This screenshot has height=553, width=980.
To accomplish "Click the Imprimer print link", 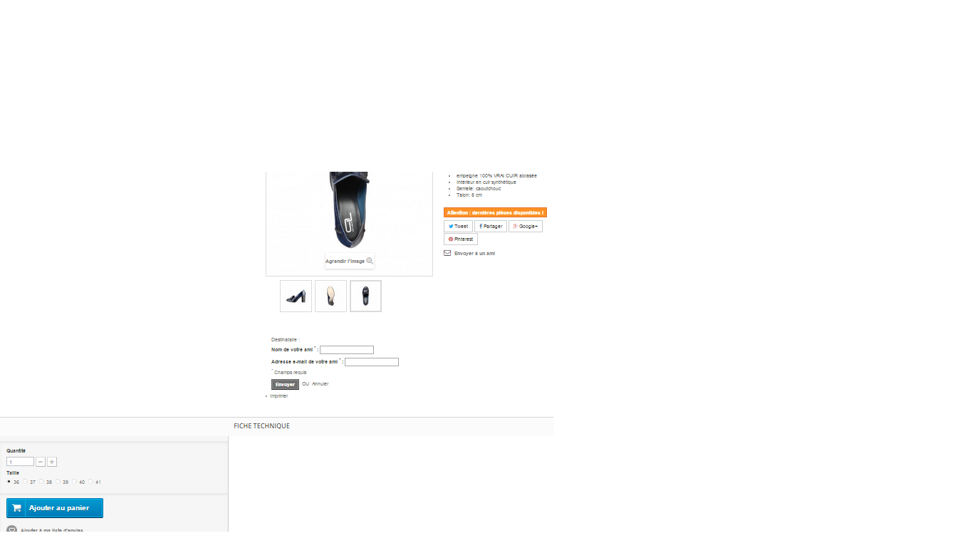I will (x=279, y=396).
